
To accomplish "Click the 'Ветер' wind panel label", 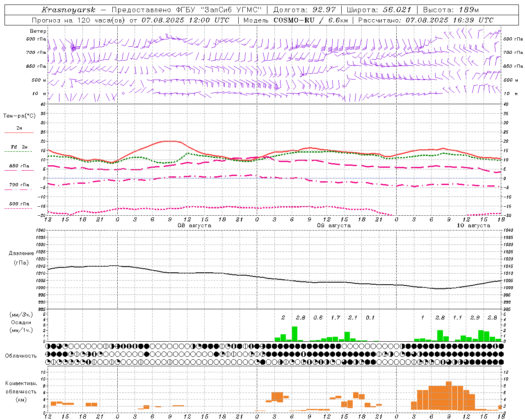I will point(38,31).
